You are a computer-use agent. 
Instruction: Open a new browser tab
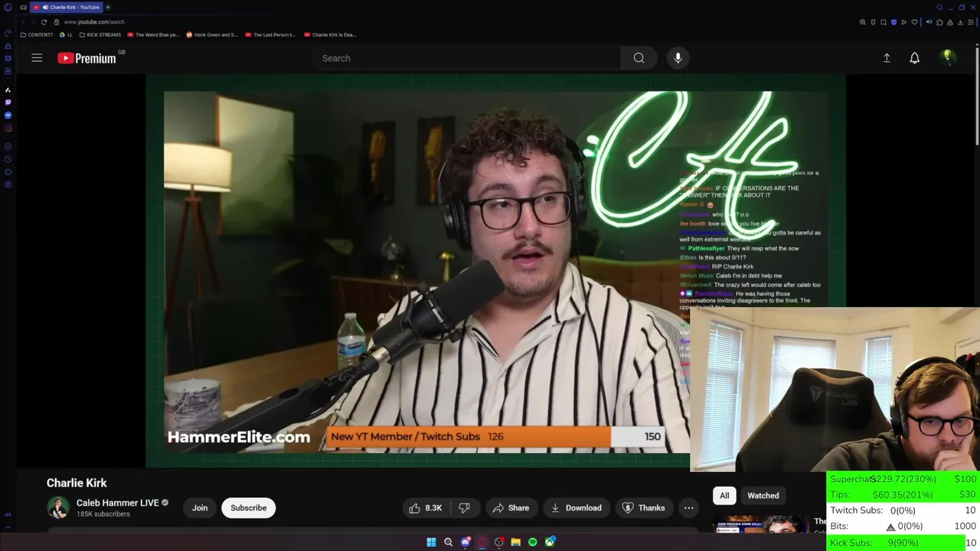coord(108,7)
